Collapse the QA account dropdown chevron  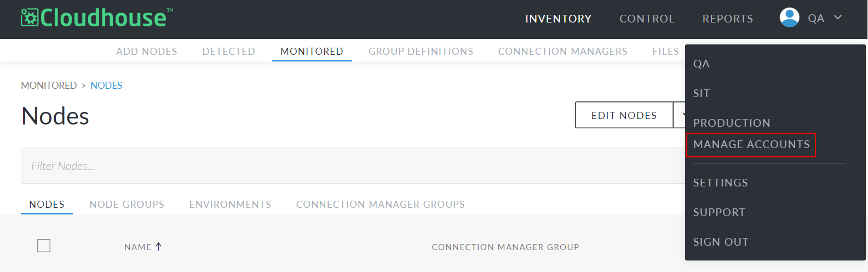(x=837, y=18)
